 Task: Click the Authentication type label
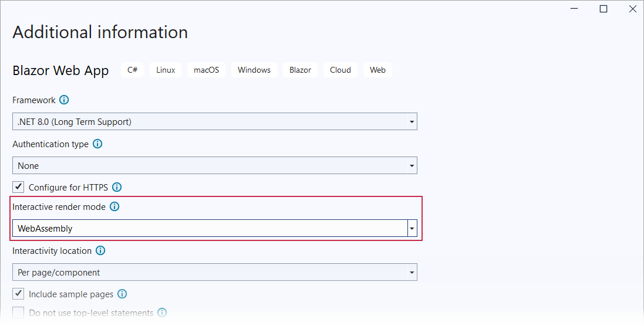pos(50,144)
